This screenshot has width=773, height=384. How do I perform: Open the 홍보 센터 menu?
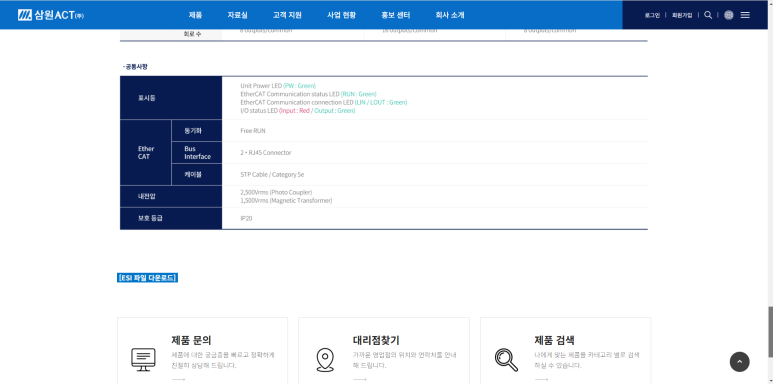(395, 15)
